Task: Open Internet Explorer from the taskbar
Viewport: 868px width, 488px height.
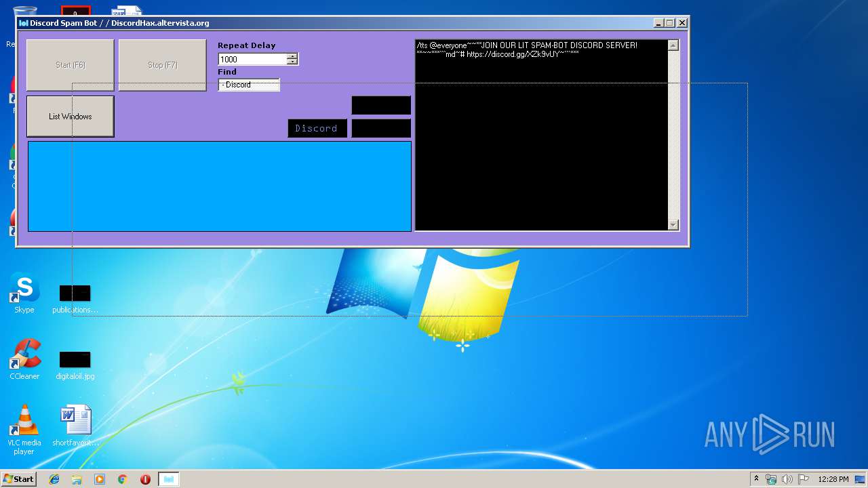Action: (54, 479)
